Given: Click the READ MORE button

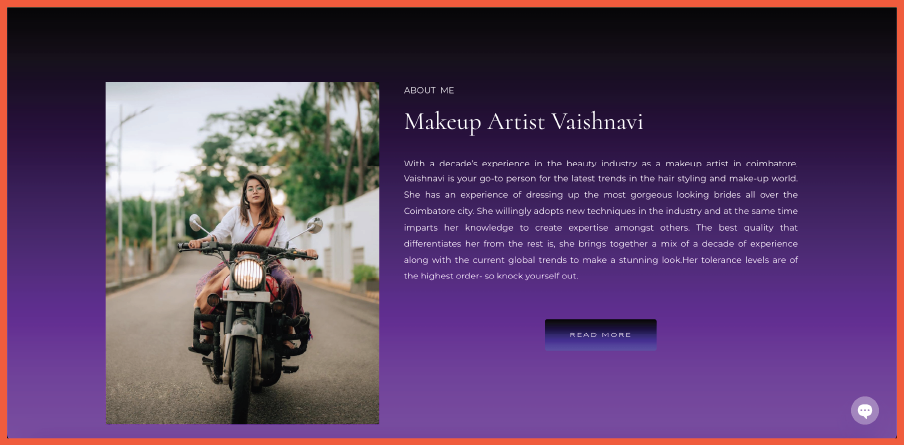Looking at the screenshot, I should pos(600,335).
